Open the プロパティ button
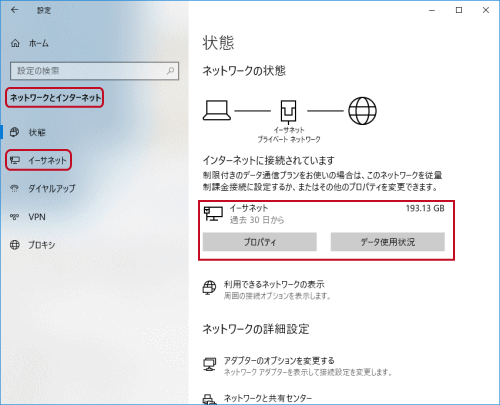The height and width of the screenshot is (405, 500). tap(260, 242)
